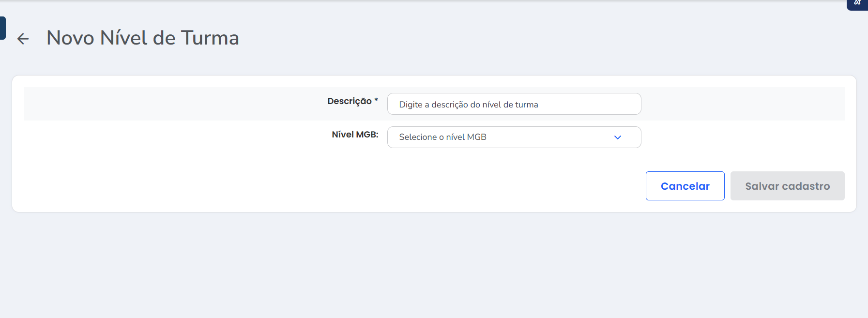Viewport: 868px width, 318px height.
Task: Click the word 'Novo' in the page title
Action: click(70, 38)
